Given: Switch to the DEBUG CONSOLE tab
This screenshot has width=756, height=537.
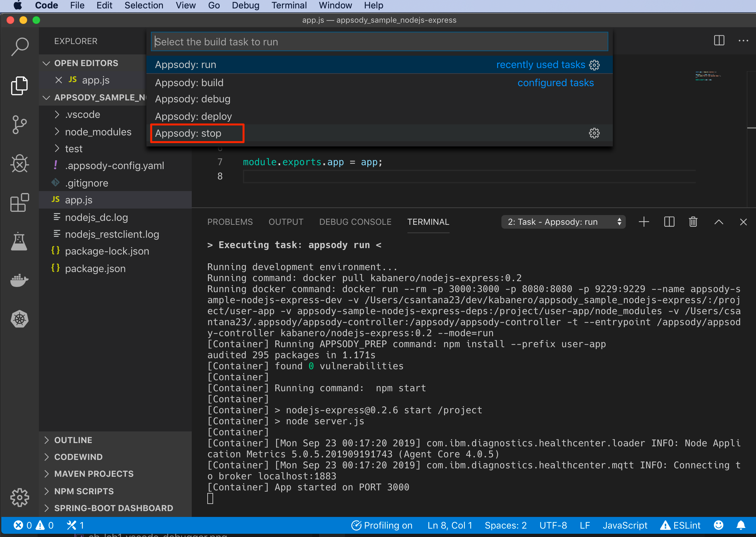Looking at the screenshot, I should (x=355, y=222).
